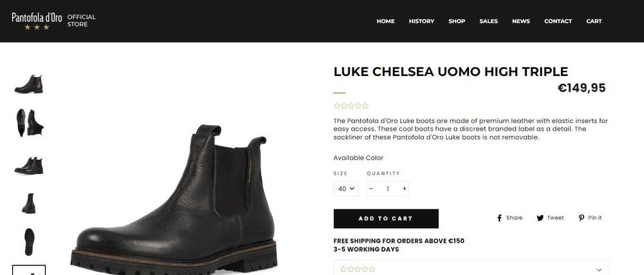Share product on Facebook
This screenshot has width=644, height=275.
pos(509,218)
